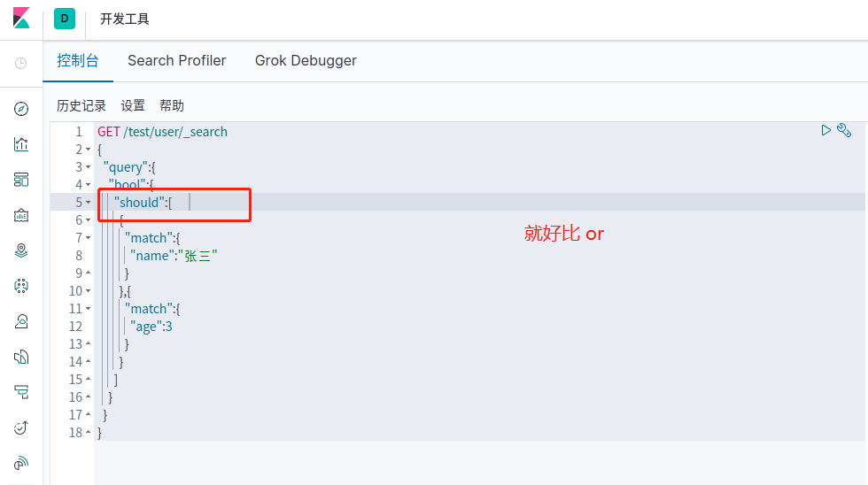Screen dimensions: 868x485
Task: Open Maps from the sidebar
Action: [x=21, y=250]
